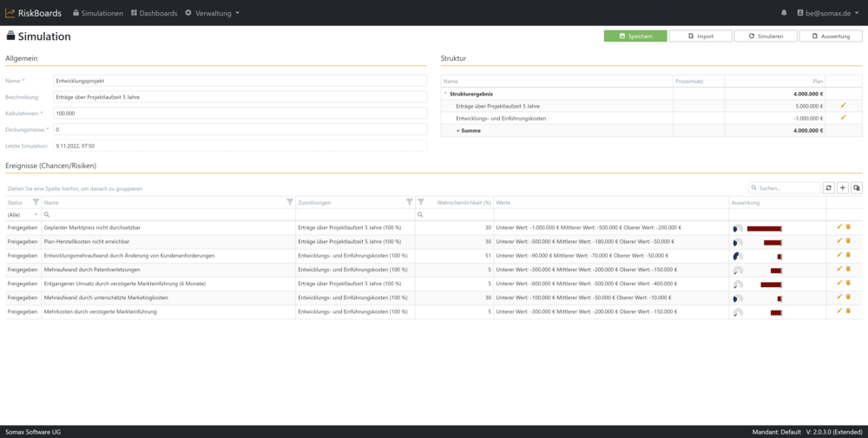Edit the 'Geplanter Marktpreis nicht durchsetzbar' event
868x438 pixels.
coord(839,227)
